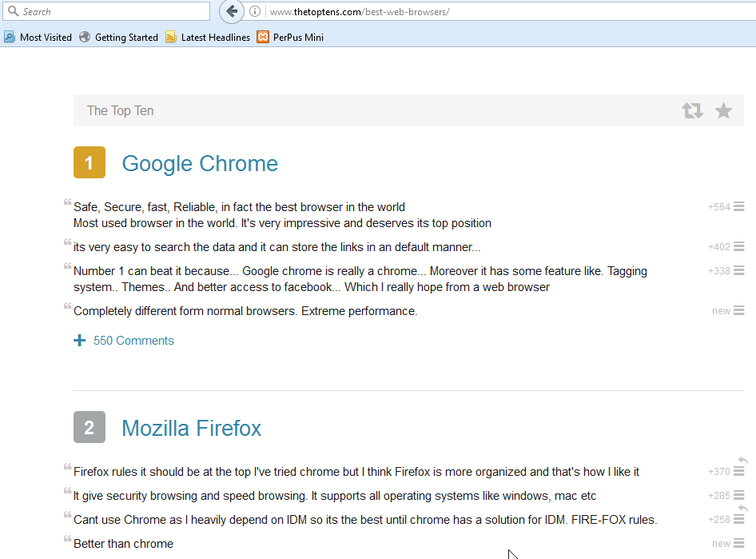Click 'The Top Ten' header text
Image resolution: width=756 pixels, height=559 pixels.
coord(120,110)
